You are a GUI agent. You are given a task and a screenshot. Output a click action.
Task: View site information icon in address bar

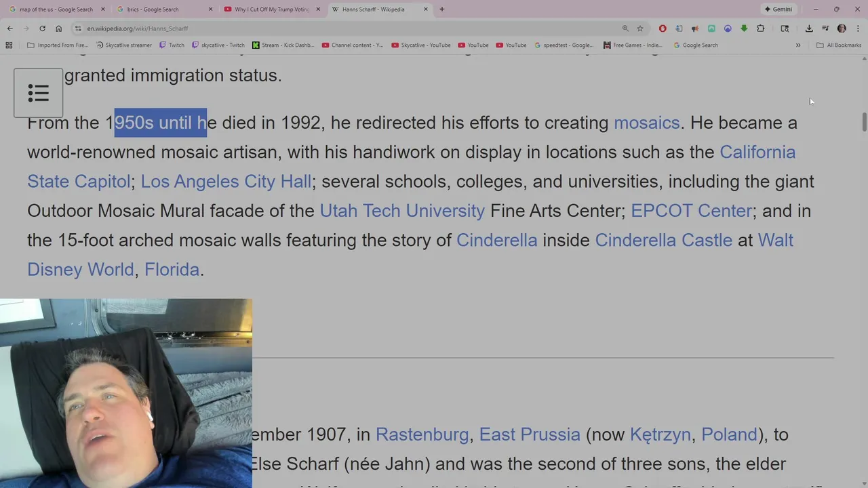[x=78, y=28]
